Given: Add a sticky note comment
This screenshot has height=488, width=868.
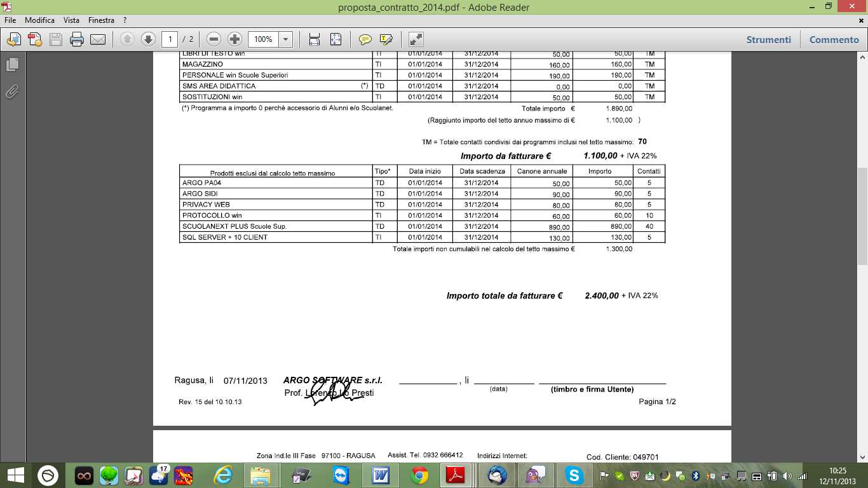Looking at the screenshot, I should tap(365, 39).
